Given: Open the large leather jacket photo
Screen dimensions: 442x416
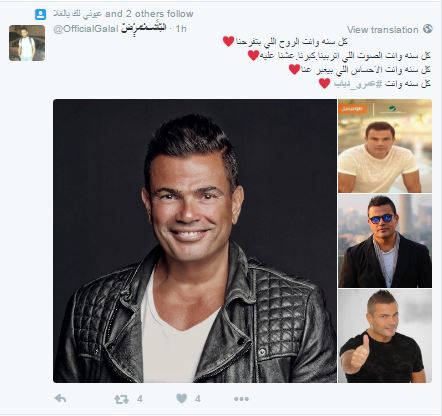Looking at the screenshot, I should pyautogui.click(x=195, y=241).
